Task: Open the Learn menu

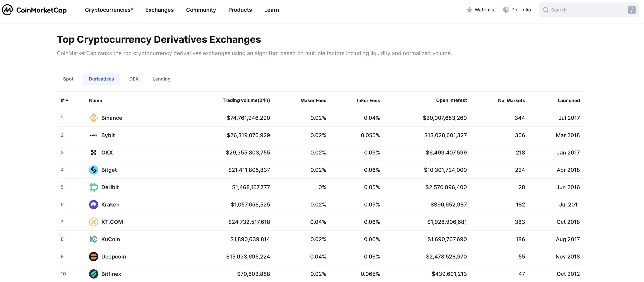Action: click(272, 10)
